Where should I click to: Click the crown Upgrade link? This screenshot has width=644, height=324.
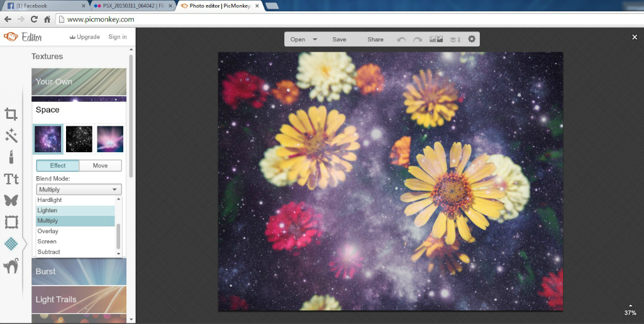(x=85, y=37)
